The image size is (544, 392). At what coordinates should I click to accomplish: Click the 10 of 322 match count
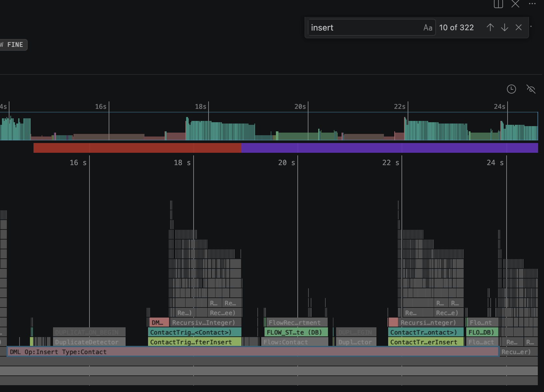click(456, 28)
